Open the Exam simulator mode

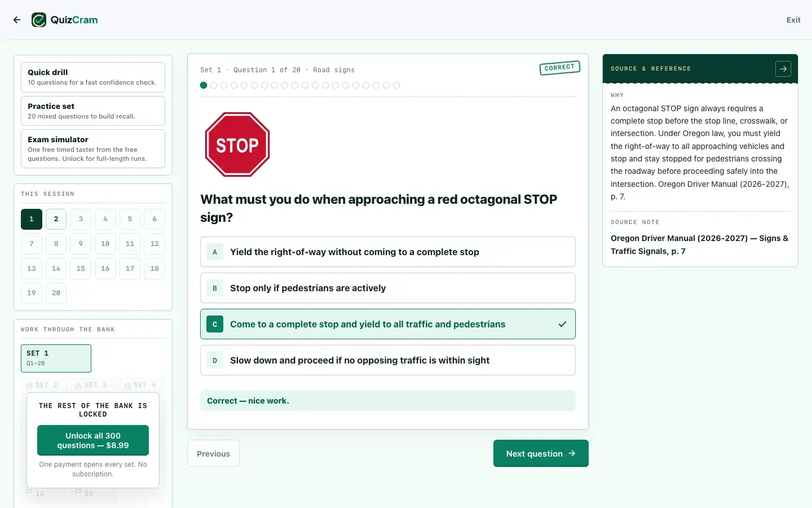[x=93, y=149]
